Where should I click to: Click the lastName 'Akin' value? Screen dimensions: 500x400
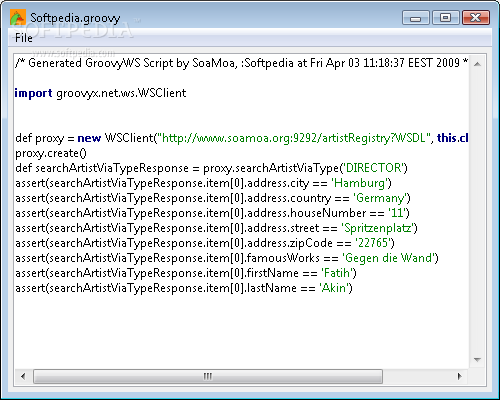334,288
